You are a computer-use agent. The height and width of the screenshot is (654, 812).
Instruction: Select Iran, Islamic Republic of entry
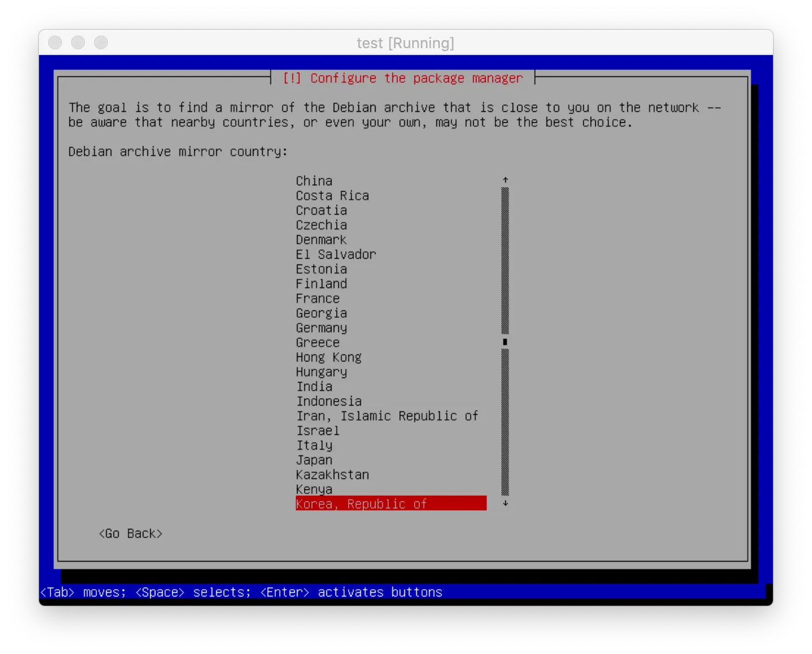tap(388, 416)
